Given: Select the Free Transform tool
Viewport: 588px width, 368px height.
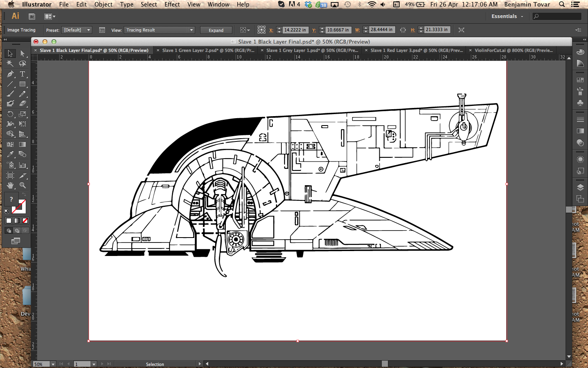Looking at the screenshot, I should [x=22, y=124].
